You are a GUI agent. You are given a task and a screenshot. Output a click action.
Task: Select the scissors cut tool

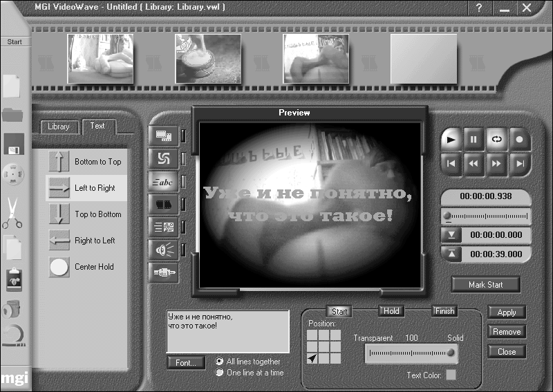[12, 213]
